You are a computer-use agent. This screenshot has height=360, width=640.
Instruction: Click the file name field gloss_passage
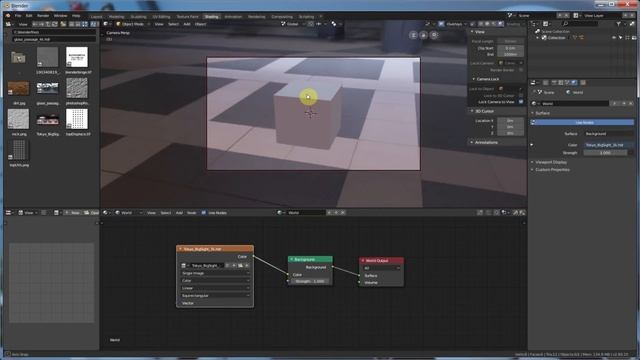(54, 40)
